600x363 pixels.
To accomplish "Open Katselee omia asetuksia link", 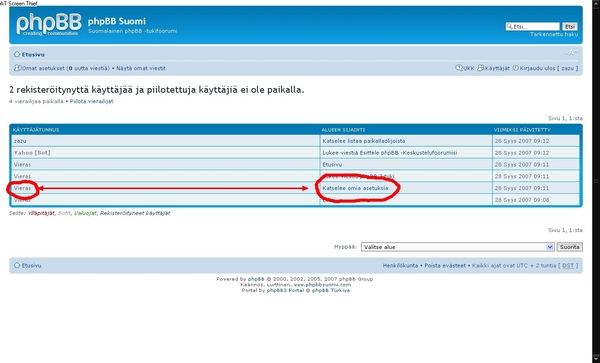I will pos(355,188).
